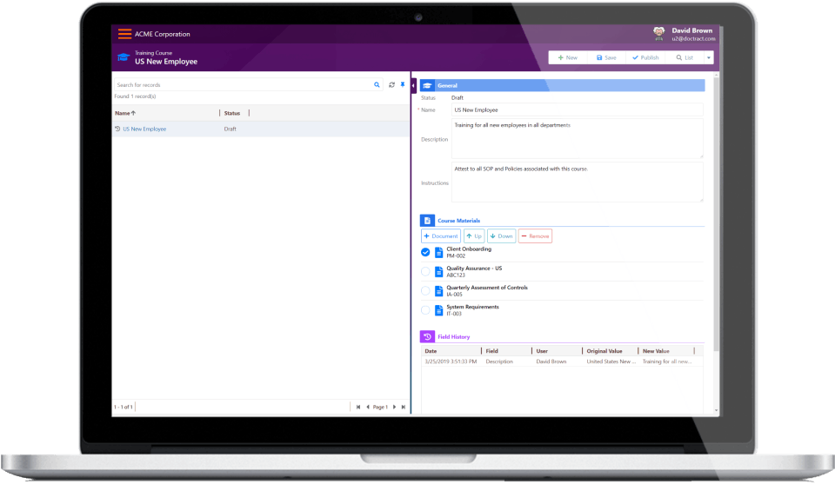Click the Publish toolbar button

[x=645, y=57]
